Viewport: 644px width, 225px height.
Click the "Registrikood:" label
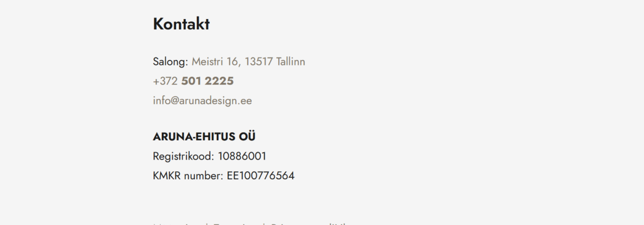click(184, 156)
